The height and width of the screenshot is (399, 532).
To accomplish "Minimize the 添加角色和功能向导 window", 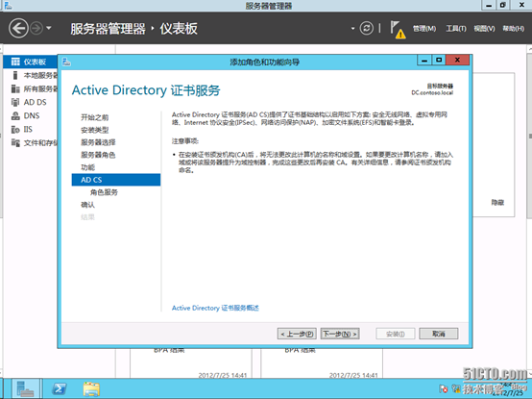I will [x=424, y=61].
